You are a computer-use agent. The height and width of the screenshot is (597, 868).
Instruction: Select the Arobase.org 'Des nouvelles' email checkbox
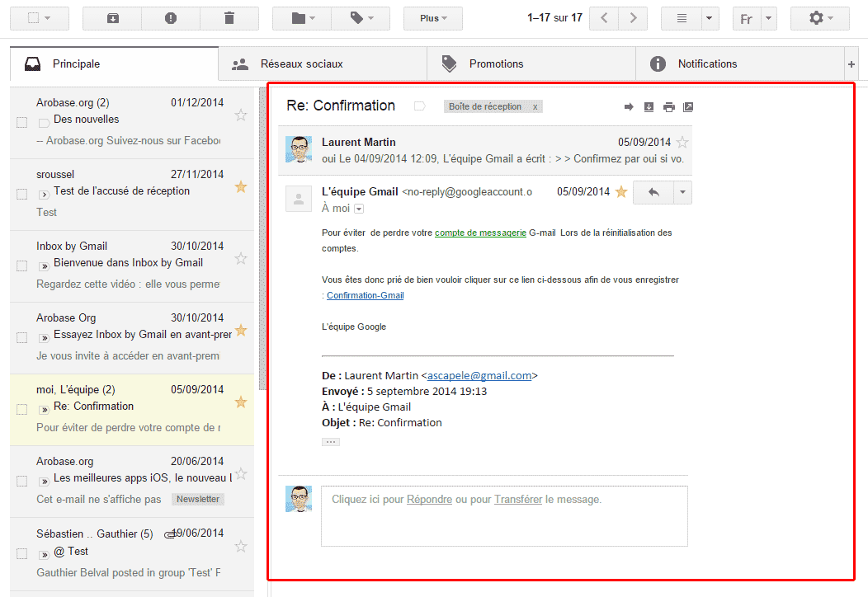click(22, 122)
